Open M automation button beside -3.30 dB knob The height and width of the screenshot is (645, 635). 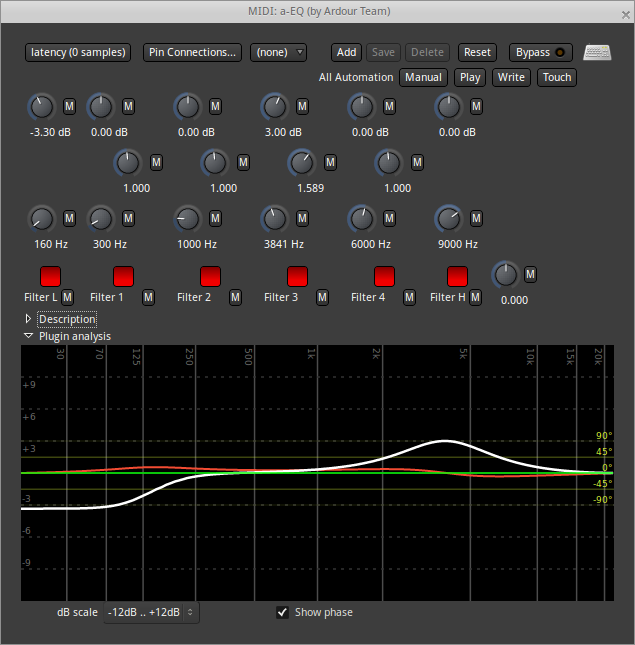[x=69, y=107]
